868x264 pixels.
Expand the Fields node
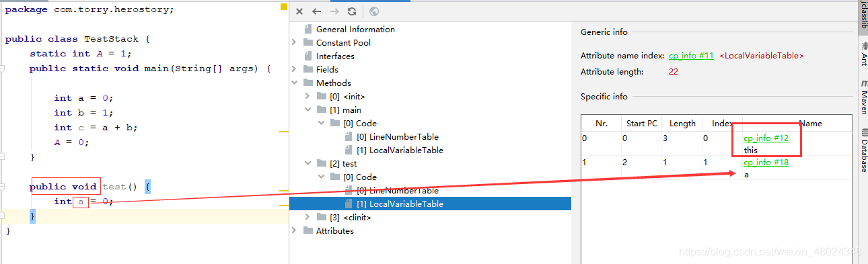pos(294,69)
